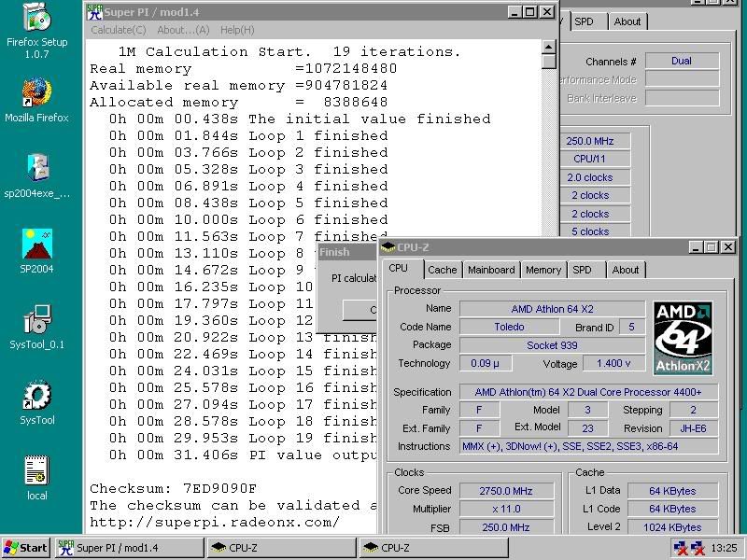
Task: Click Voltage field 1.400 v
Action: (613, 363)
